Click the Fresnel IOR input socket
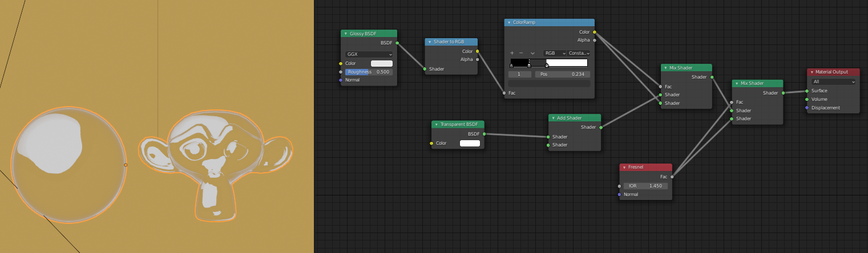Viewport: 868px width, 253px height. click(619, 186)
